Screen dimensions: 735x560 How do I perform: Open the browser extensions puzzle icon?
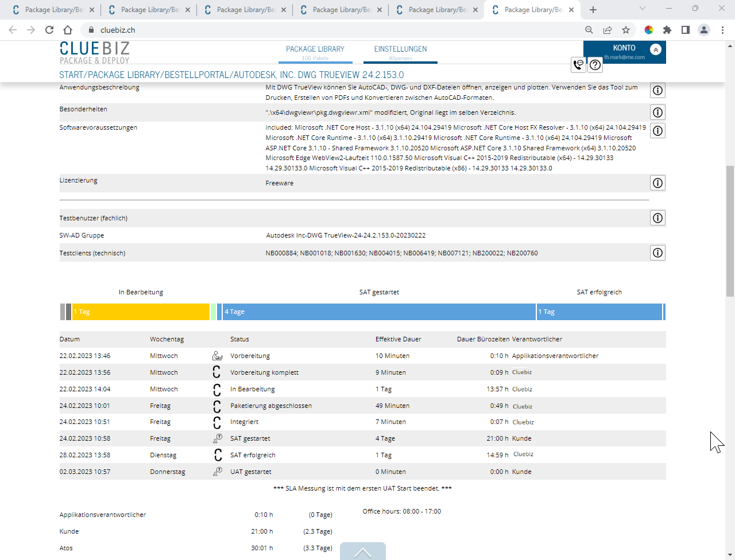pyautogui.click(x=667, y=30)
